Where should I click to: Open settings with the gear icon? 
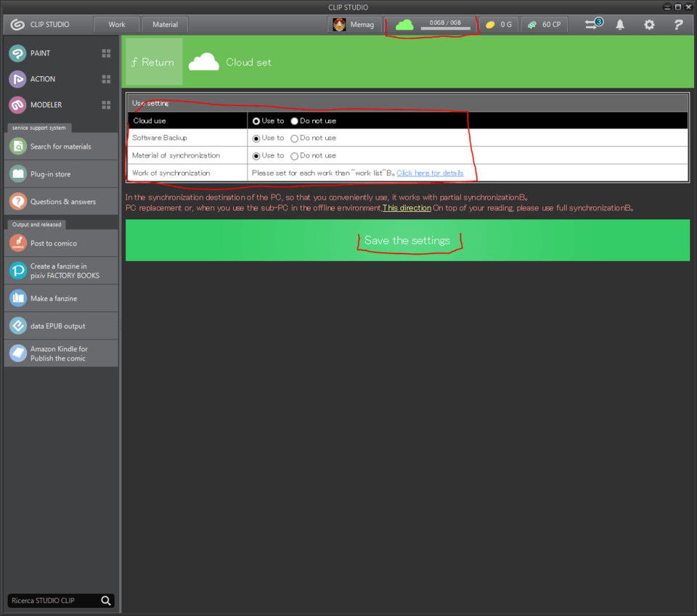pyautogui.click(x=649, y=25)
